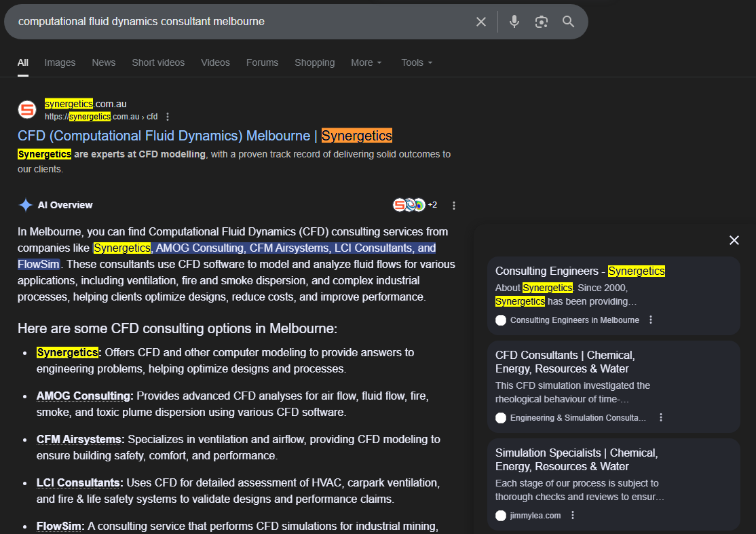Image resolution: width=756 pixels, height=534 pixels.
Task: Open options menu for jimmylea.com source
Action: point(573,516)
